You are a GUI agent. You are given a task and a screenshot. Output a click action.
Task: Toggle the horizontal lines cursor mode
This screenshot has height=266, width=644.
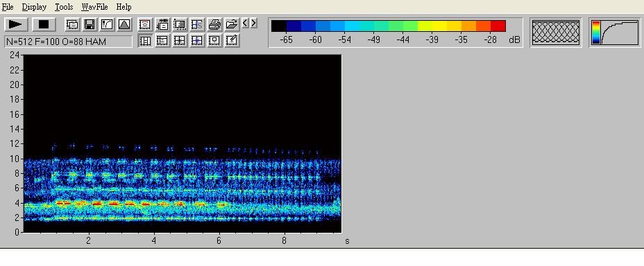162,41
